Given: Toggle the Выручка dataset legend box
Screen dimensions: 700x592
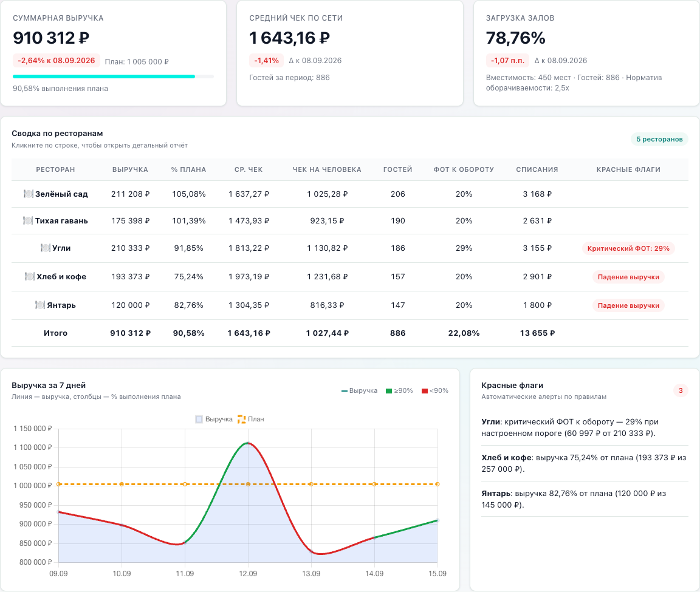Looking at the screenshot, I should (199, 420).
